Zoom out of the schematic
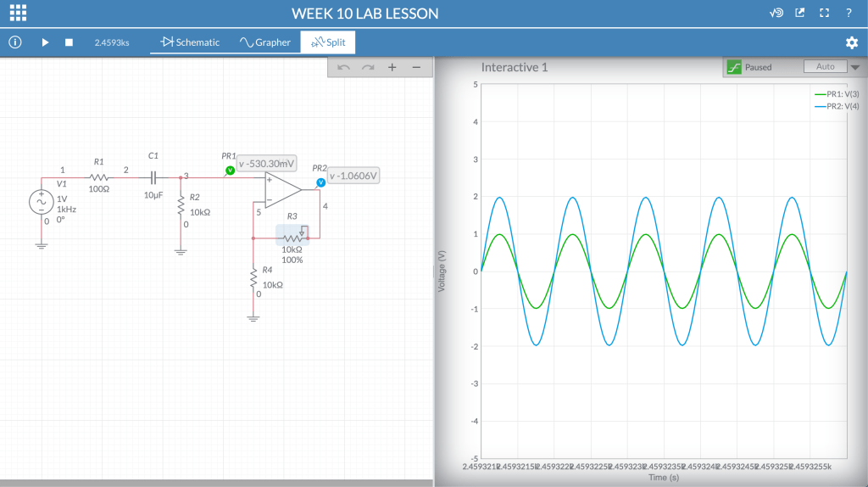The height and width of the screenshot is (487, 868). tap(416, 68)
